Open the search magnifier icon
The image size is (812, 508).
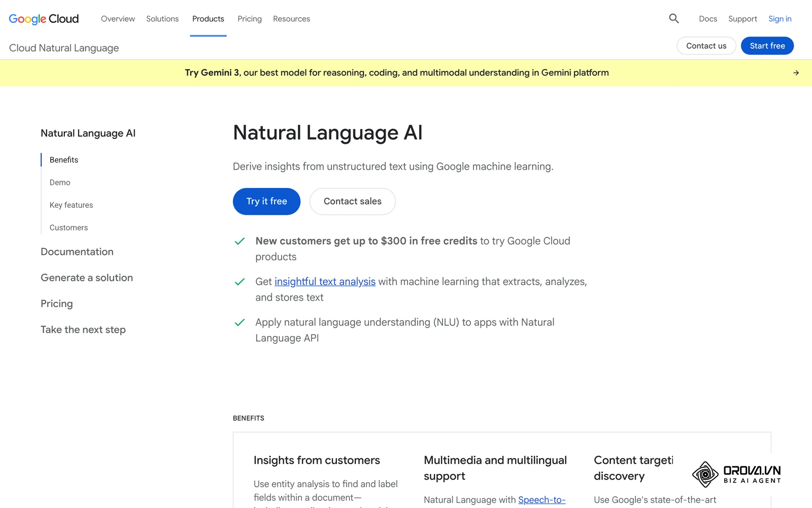674,19
